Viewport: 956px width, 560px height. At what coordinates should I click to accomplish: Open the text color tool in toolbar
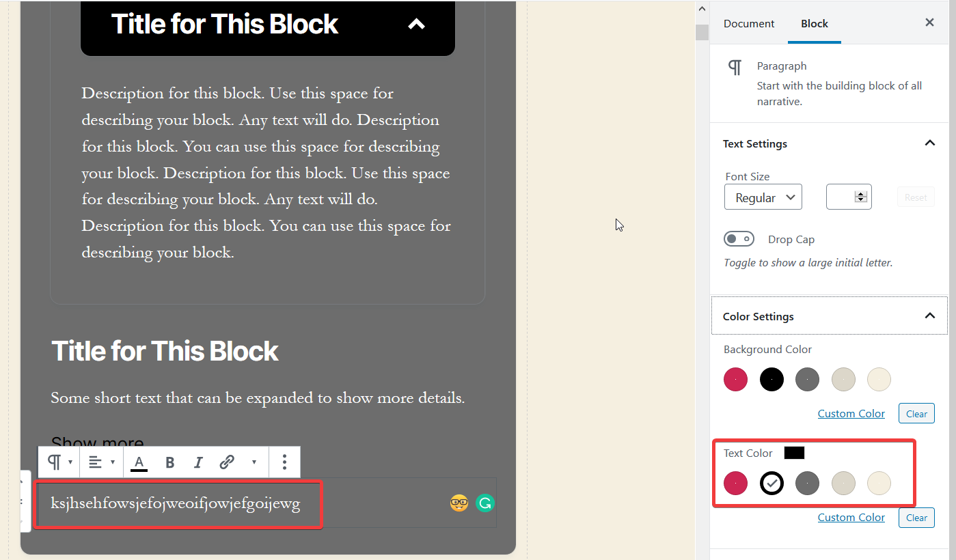139,462
